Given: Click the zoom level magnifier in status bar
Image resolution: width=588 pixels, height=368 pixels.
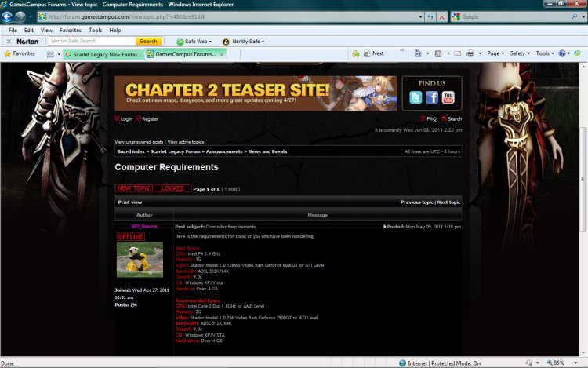Looking at the screenshot, I should (550, 363).
